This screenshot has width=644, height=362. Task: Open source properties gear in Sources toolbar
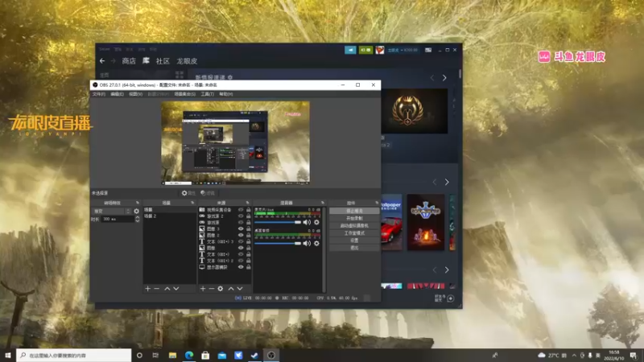pos(221,289)
